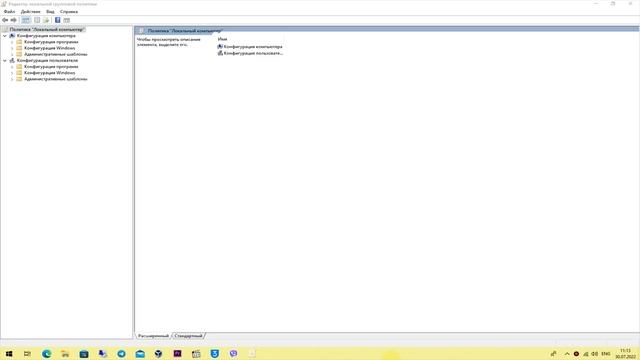Open the Файл menu
The image size is (640, 360).
point(9,12)
